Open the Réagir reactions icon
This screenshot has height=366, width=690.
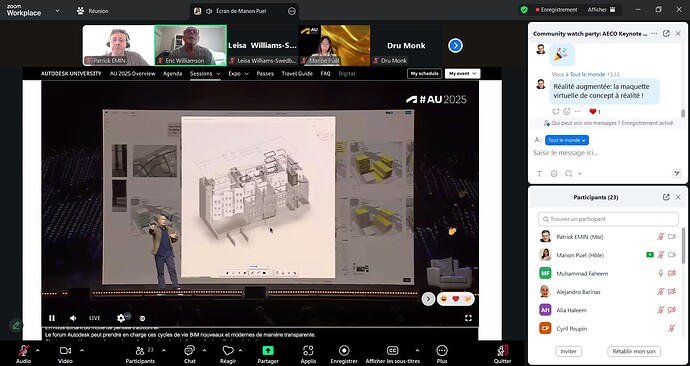coord(228,351)
